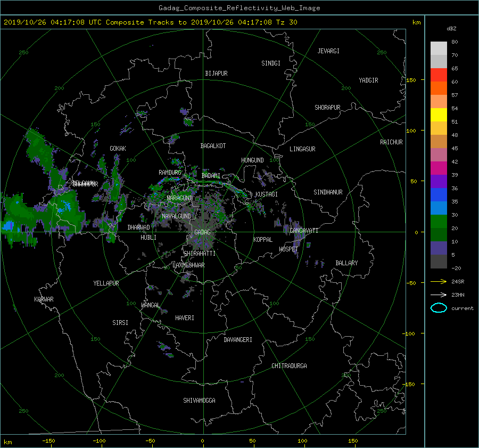Select the yellow 51 dBZ color swatch
Image resolution: width=479 pixels, height=448 pixels.
coord(439,115)
